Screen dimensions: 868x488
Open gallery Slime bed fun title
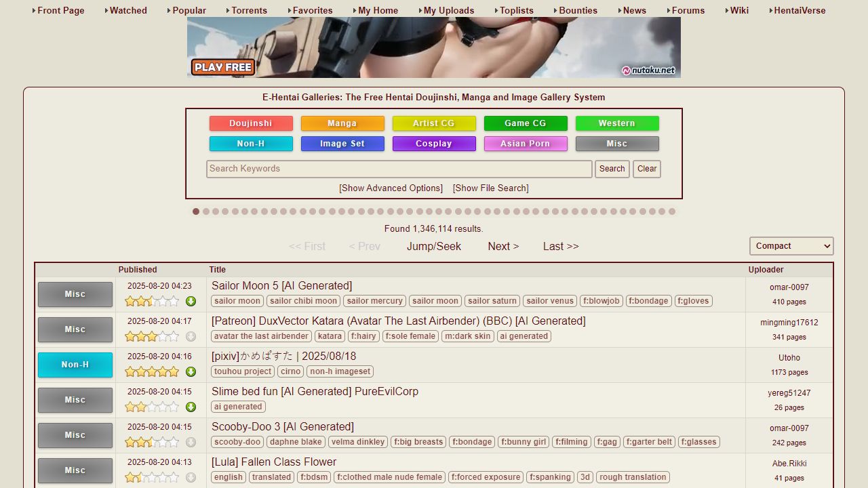click(315, 392)
